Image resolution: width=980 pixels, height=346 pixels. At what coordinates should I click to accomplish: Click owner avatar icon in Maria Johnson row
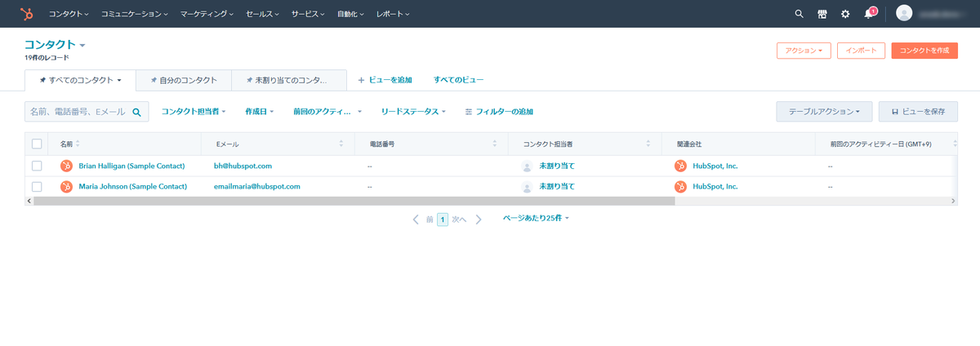[x=527, y=186]
